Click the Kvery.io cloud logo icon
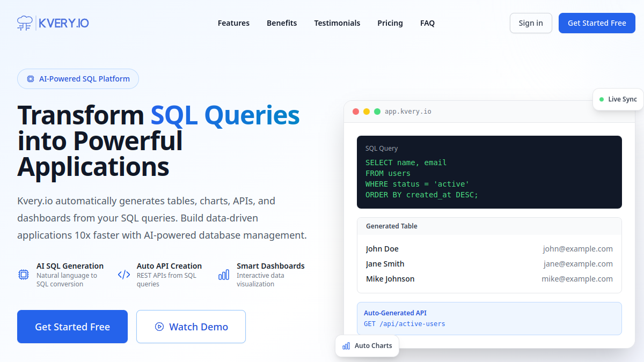This screenshot has height=362, width=644. point(25,23)
